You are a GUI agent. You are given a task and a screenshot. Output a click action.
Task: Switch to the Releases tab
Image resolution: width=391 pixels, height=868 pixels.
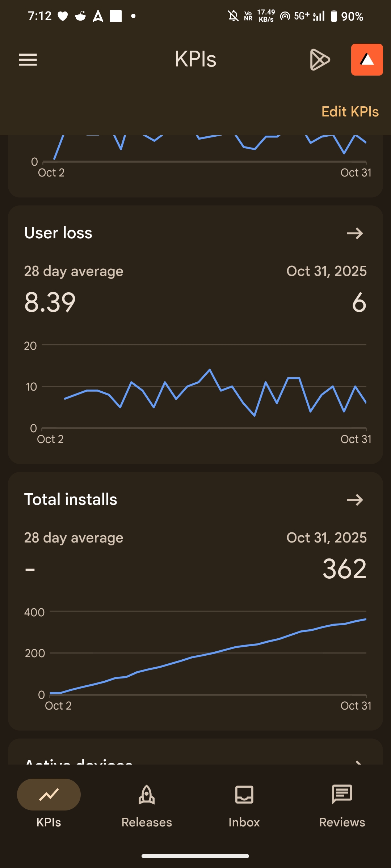[147, 805]
